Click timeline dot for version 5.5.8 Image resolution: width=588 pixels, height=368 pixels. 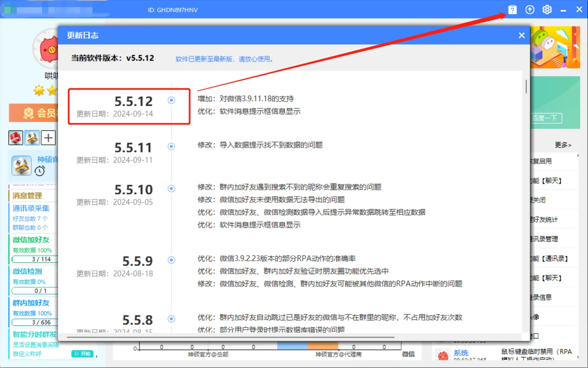pyautogui.click(x=171, y=319)
